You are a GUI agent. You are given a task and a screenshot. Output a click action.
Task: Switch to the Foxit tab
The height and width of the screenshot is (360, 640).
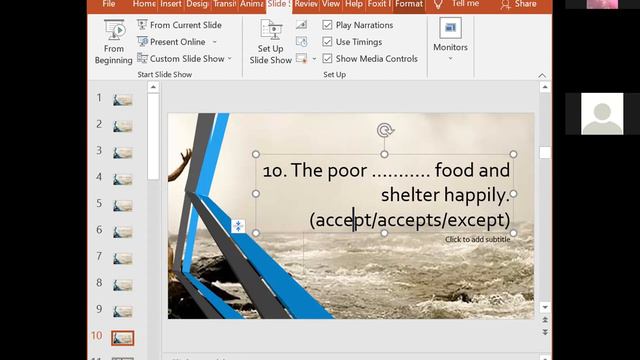pyautogui.click(x=378, y=4)
